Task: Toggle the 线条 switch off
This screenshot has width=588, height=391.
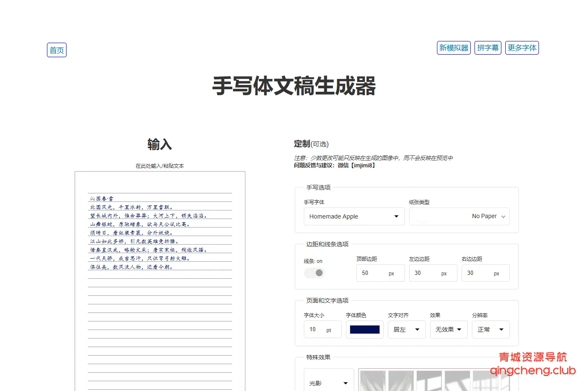Action: click(314, 272)
